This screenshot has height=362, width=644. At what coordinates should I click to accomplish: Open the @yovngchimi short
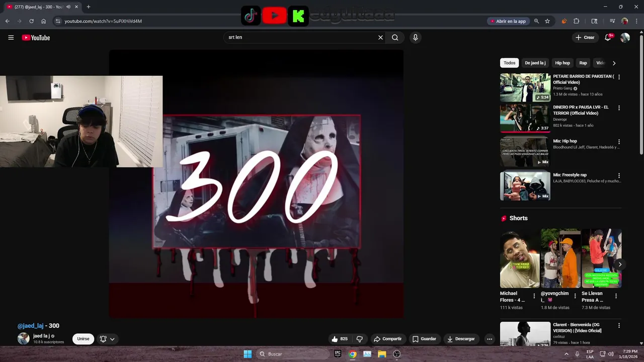pyautogui.click(x=560, y=258)
